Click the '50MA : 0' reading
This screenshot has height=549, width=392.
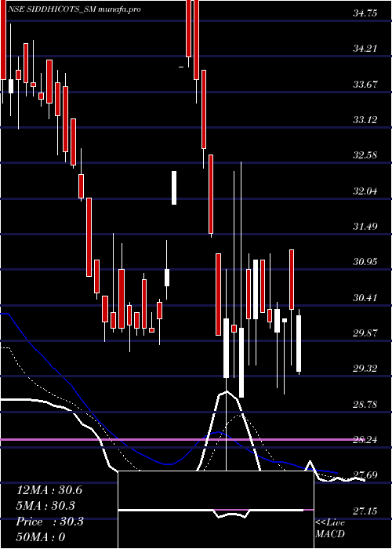coord(41,537)
